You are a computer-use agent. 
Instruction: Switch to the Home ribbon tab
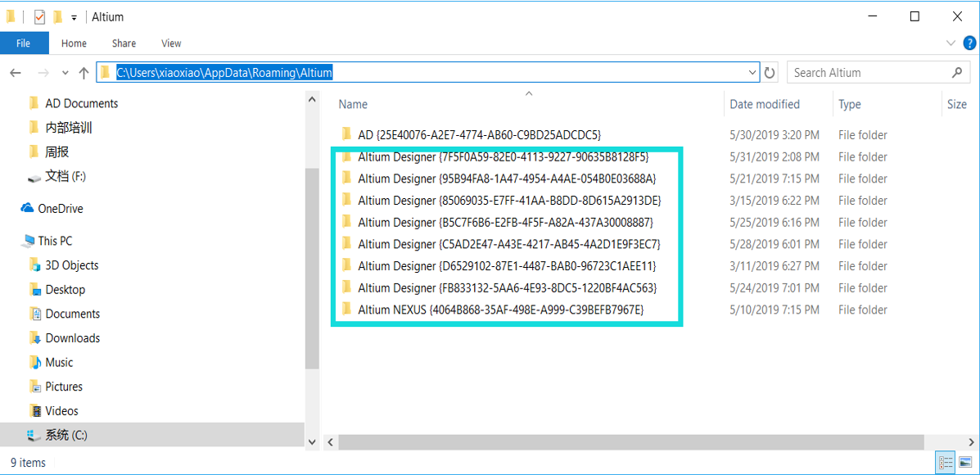click(x=74, y=43)
